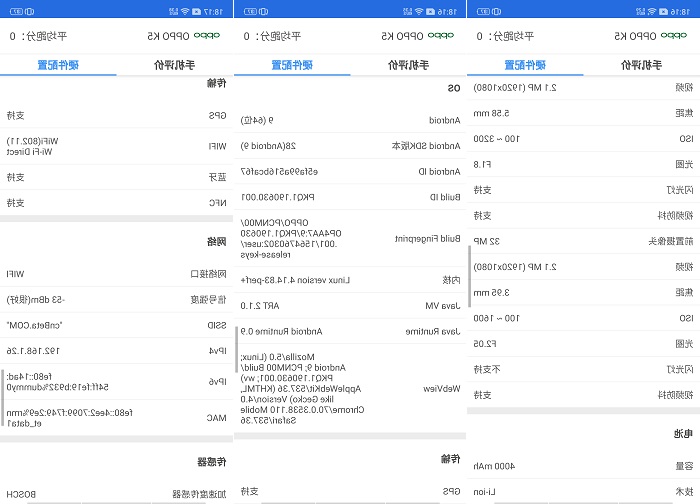Viewport: 700px width, 504px height.
Task: Select the SSID "cnBeta.COM" row
Action: click(x=117, y=325)
